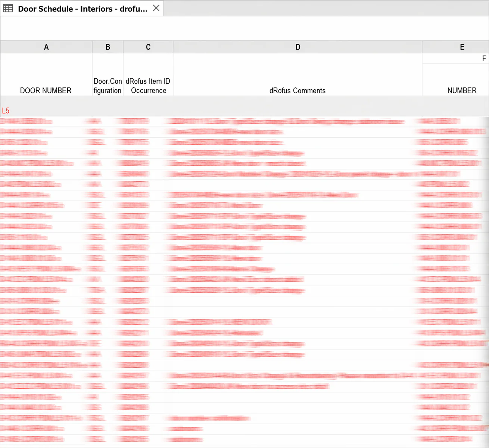Click the last visible row in column A
This screenshot has height=448, width=489.
(x=46, y=439)
